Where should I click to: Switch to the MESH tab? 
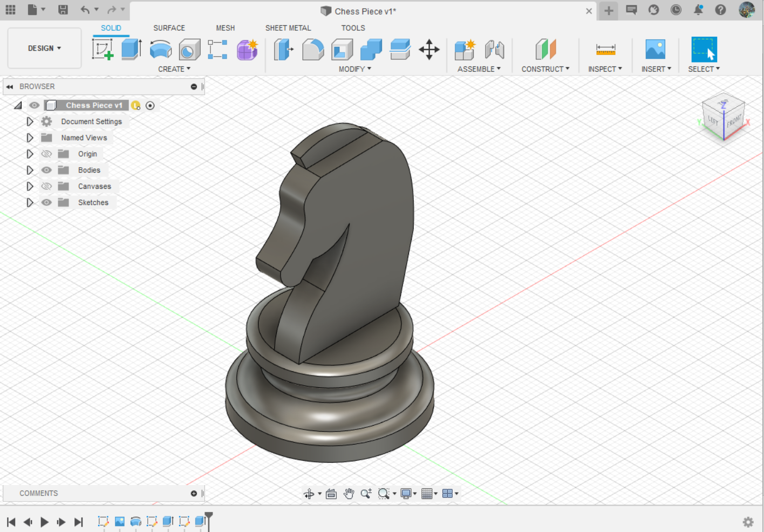point(226,28)
